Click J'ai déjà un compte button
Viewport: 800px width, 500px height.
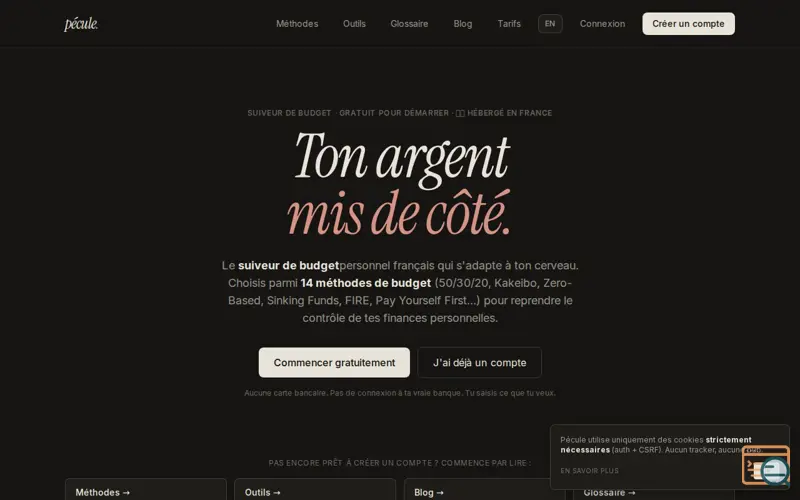pos(480,363)
